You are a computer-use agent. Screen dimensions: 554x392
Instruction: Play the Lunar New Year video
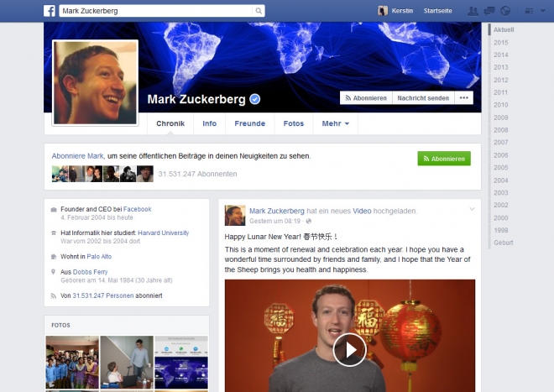tap(349, 350)
